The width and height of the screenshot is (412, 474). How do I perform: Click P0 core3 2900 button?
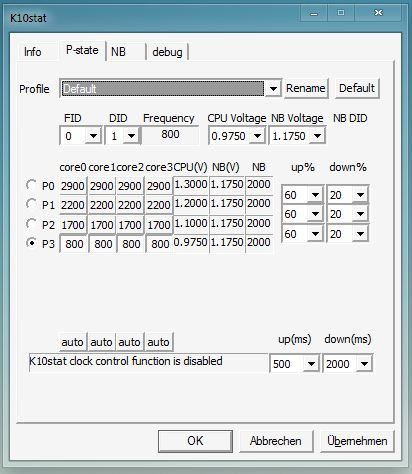159,186
